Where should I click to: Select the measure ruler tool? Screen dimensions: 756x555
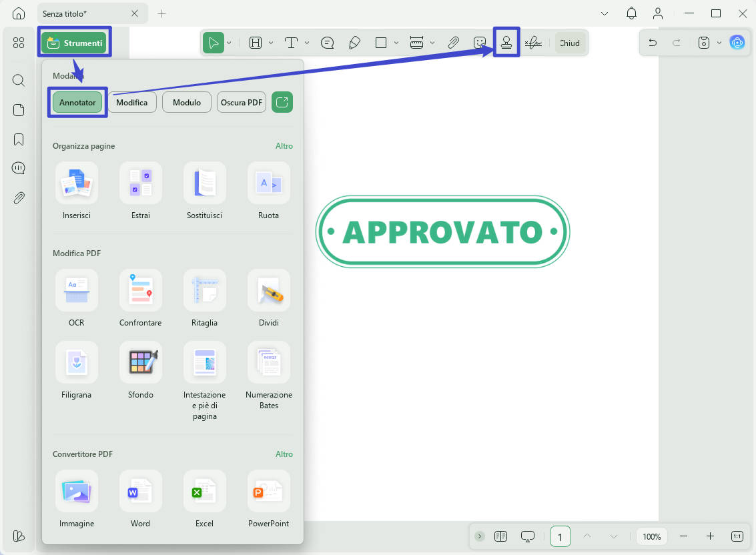click(x=416, y=43)
